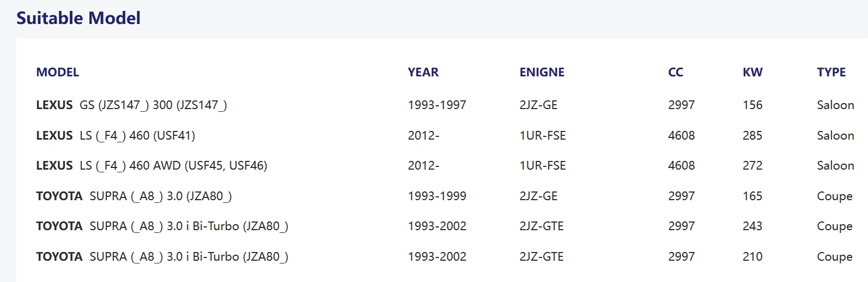Click the 243 KW value
The image size is (868, 282).
coord(752,226)
